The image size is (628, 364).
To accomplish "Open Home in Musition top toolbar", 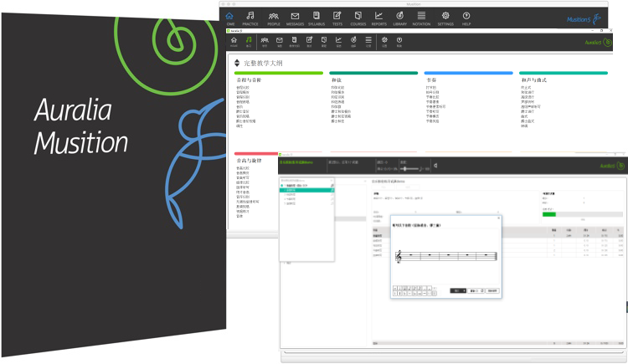I will click(x=229, y=18).
